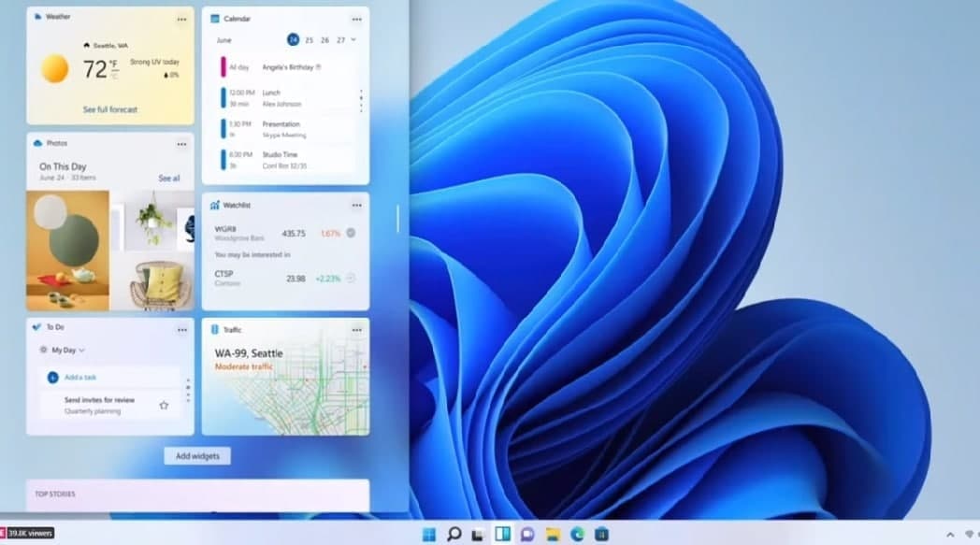Select date 24 in the Calendar widget
Image resolution: width=980 pixels, height=545 pixels.
pyautogui.click(x=293, y=39)
